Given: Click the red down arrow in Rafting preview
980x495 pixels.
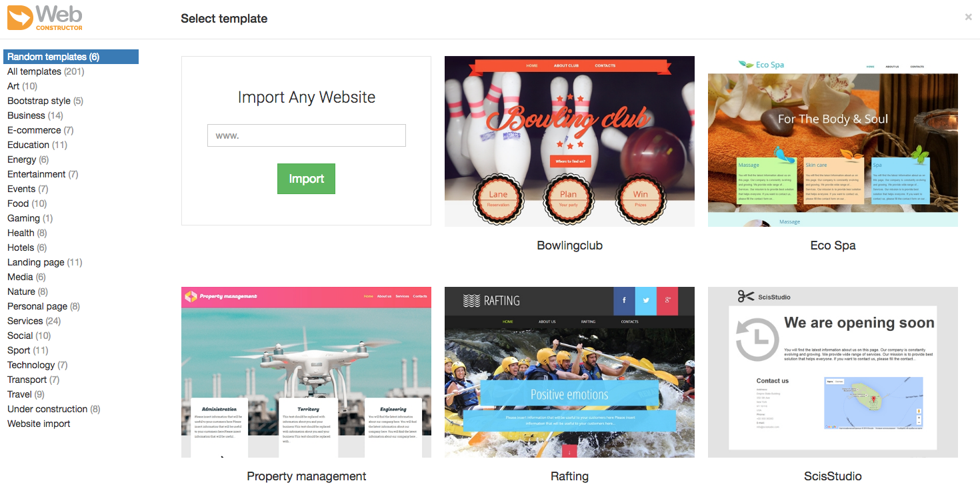Looking at the screenshot, I should click(x=569, y=451).
